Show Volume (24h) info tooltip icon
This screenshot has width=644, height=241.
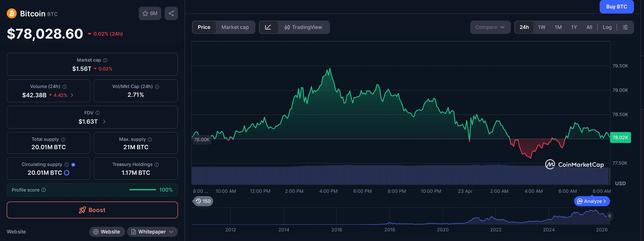(x=64, y=87)
